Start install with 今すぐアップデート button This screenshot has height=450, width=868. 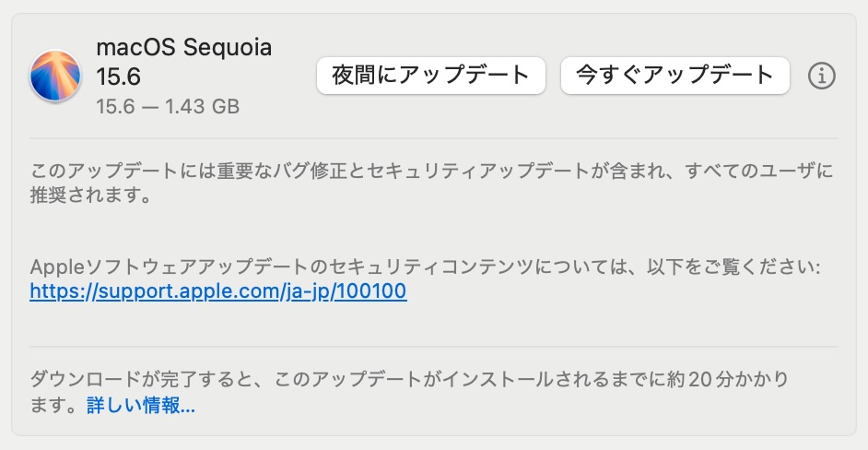[x=674, y=76]
